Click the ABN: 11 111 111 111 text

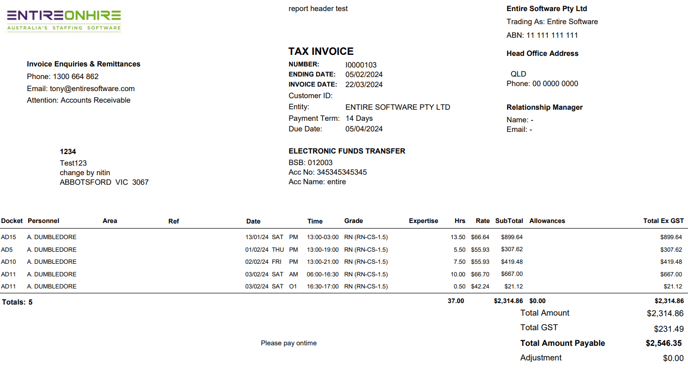(x=542, y=35)
